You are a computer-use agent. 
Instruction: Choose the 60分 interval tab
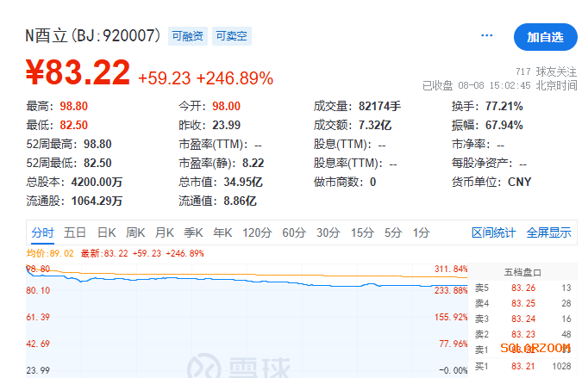(294, 232)
